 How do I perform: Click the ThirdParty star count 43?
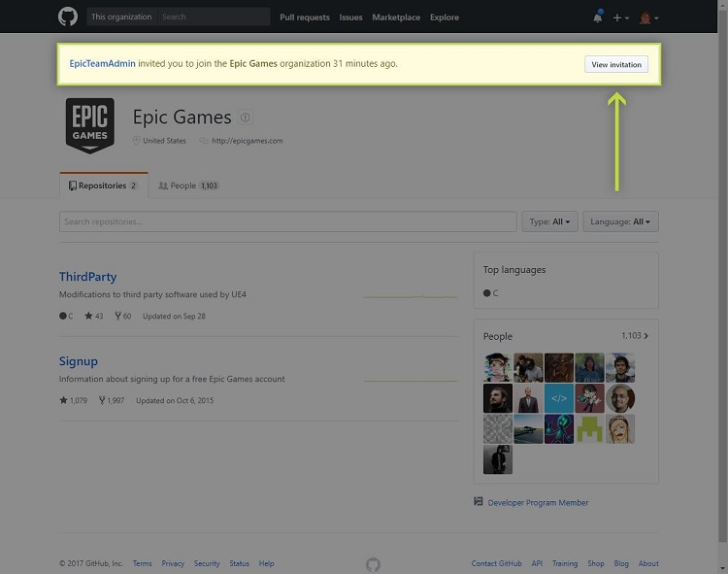pyautogui.click(x=94, y=316)
